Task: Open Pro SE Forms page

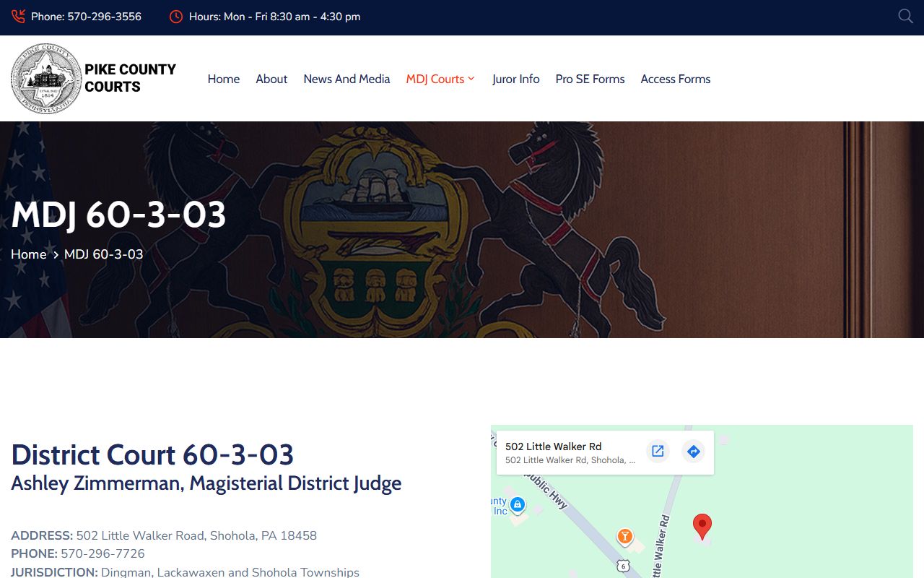Action: click(x=590, y=79)
